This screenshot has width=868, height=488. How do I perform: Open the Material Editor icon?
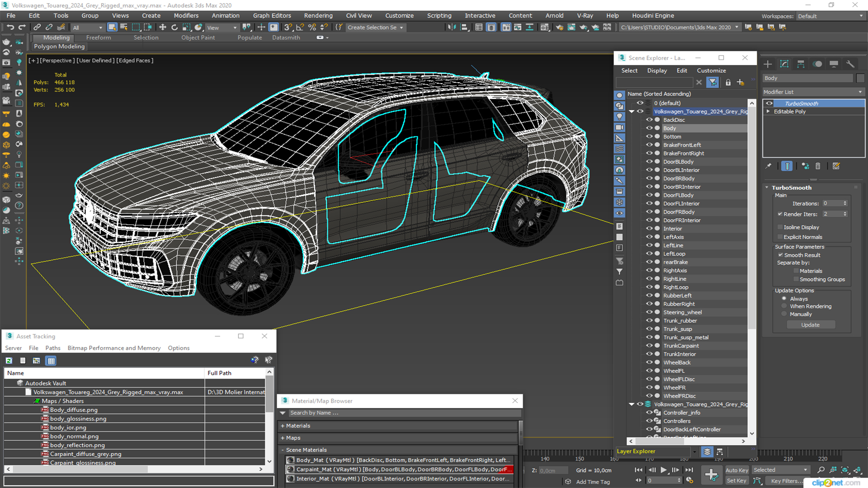pyautogui.click(x=545, y=27)
